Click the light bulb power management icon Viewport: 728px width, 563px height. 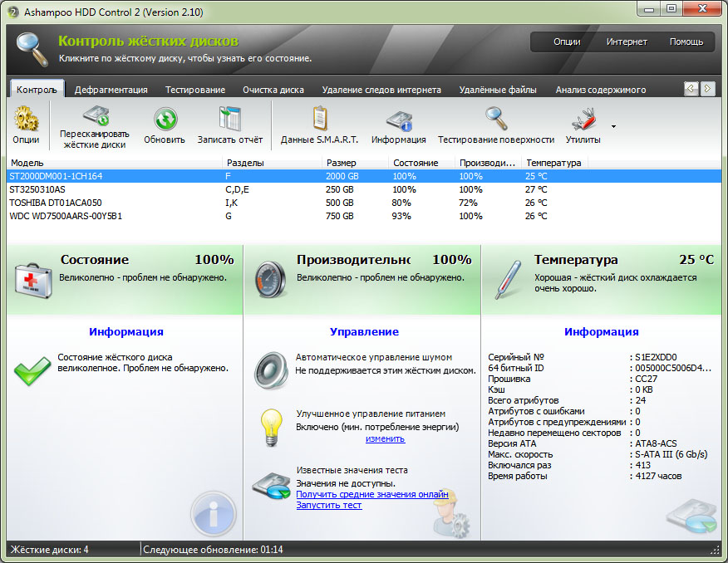272,427
